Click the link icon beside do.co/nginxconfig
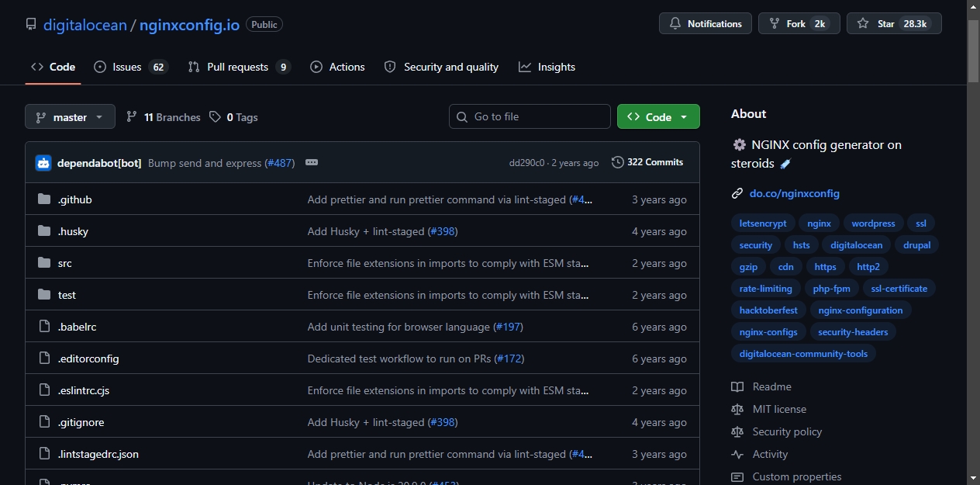Viewport: 980px width, 485px height. (x=737, y=193)
